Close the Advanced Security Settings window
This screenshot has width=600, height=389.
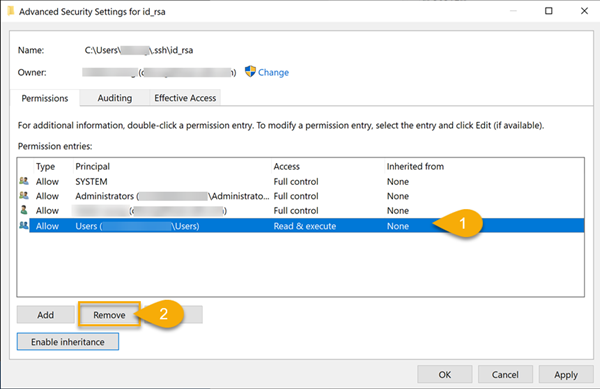584,11
